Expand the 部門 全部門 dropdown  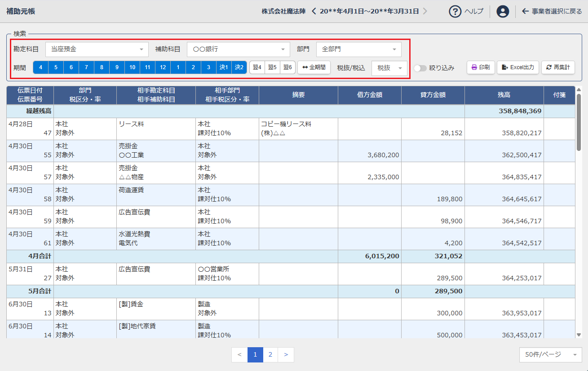pyautogui.click(x=358, y=49)
